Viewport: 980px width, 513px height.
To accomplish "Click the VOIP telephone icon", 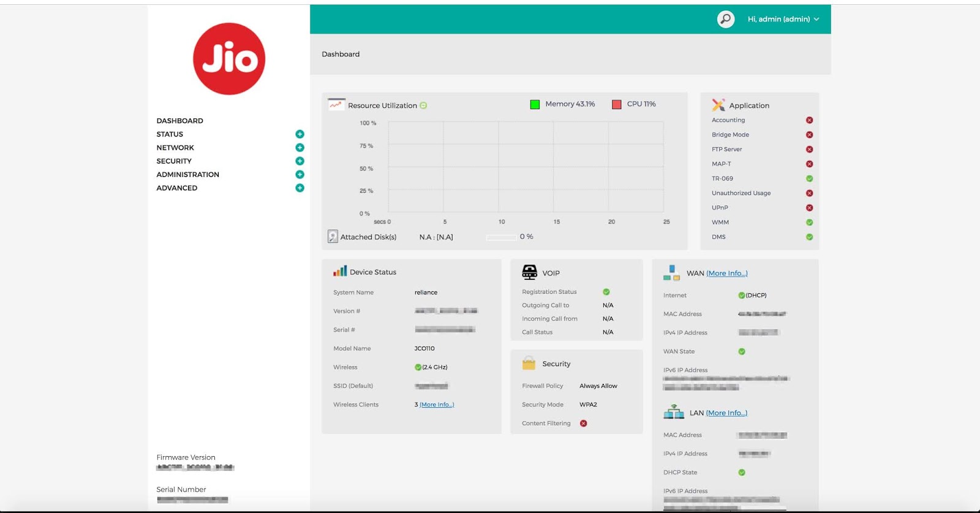I will pos(530,272).
